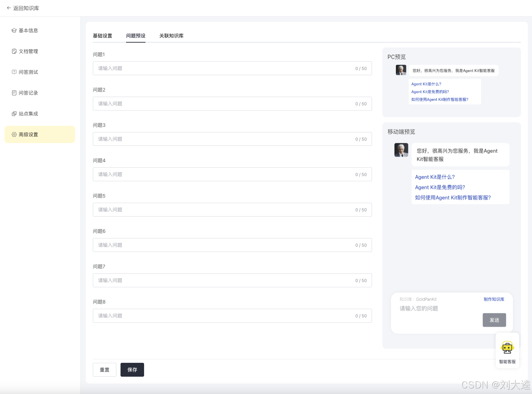Open 问答记录 in the sidebar
This screenshot has width=532, height=394.
coord(40,93)
